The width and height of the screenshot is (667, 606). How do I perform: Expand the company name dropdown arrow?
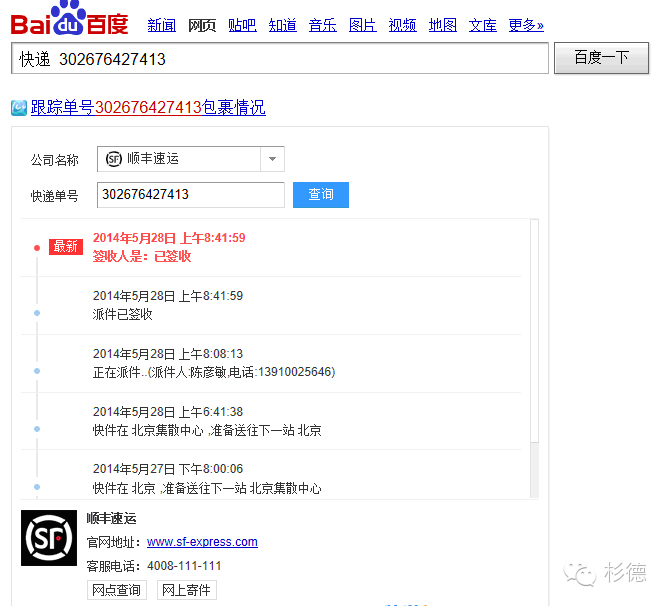click(x=272, y=159)
